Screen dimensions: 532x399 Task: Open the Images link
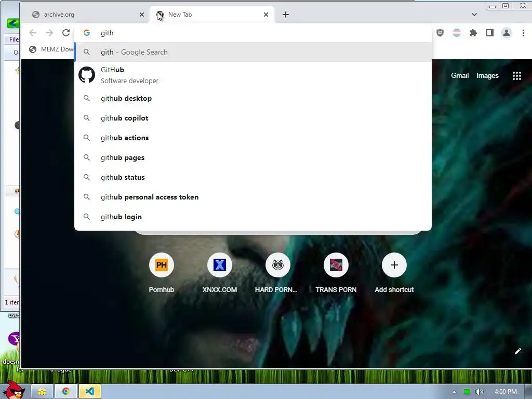(487, 76)
